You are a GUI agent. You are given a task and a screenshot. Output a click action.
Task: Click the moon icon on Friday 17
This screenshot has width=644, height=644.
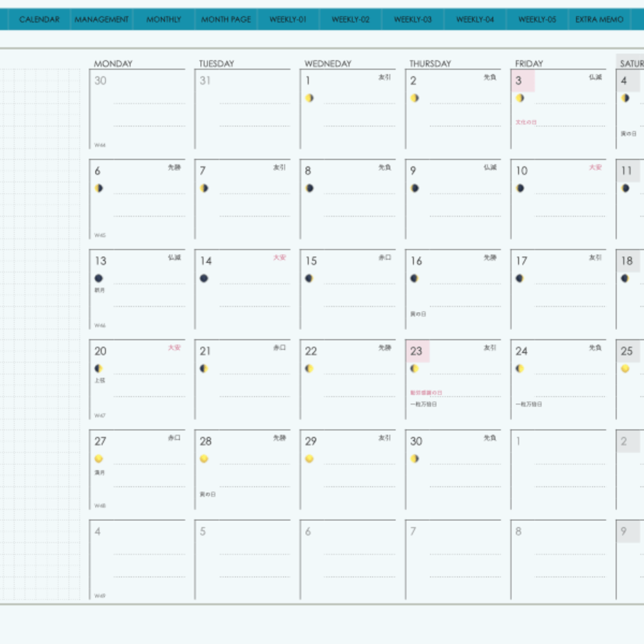[x=519, y=278]
